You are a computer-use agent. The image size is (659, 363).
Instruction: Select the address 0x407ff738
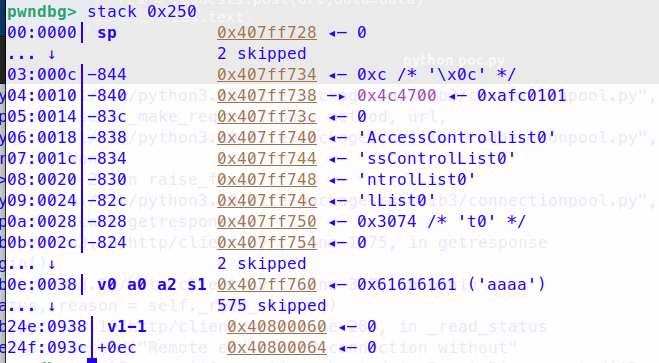pyautogui.click(x=266, y=96)
